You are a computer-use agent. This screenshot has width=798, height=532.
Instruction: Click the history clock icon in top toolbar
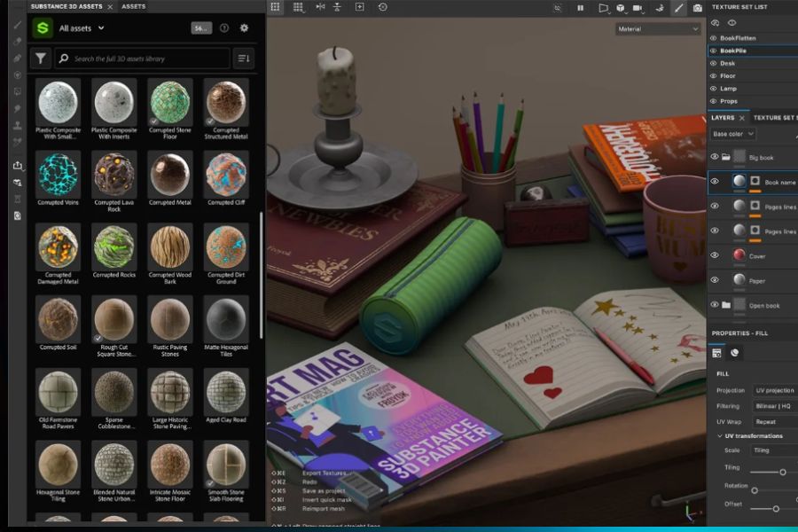pyautogui.click(x=383, y=7)
